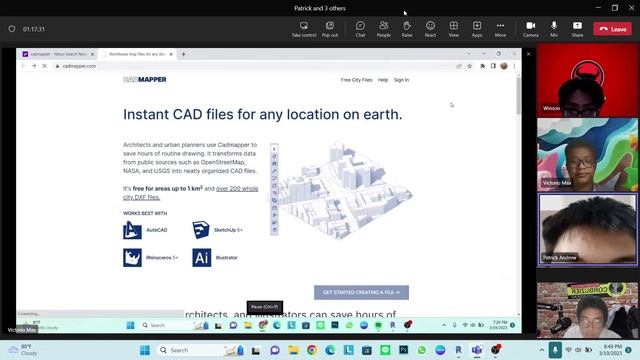Viewport: 640px width, 360px height.
Task: Click the Illustrator Ai icon
Action: [x=202, y=258]
